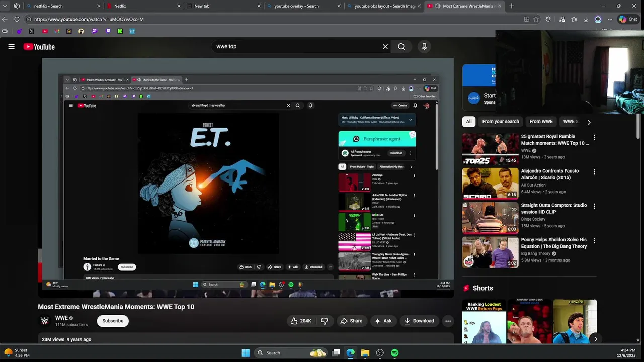Open the Kick bookmark in favorites bar

tap(120, 31)
